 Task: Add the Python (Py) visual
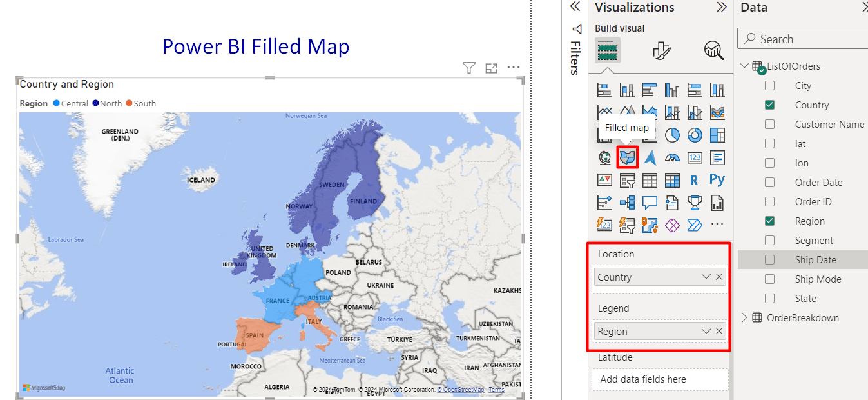point(717,180)
